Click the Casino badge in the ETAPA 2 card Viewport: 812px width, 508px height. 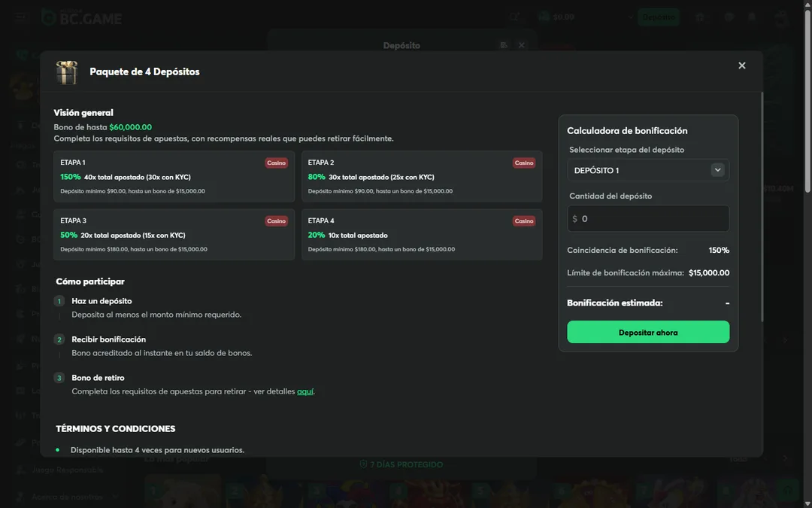[523, 163]
